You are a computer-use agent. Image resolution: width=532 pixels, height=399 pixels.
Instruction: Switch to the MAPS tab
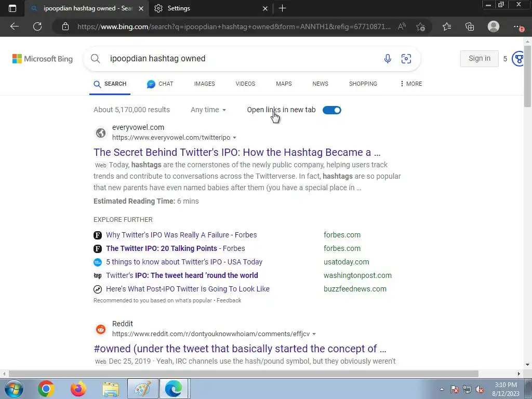point(284,84)
